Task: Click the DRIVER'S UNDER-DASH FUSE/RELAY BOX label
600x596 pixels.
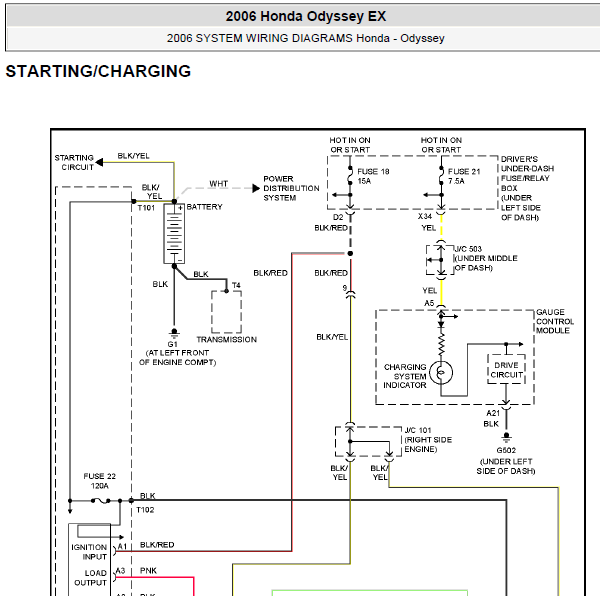Action: click(x=527, y=188)
